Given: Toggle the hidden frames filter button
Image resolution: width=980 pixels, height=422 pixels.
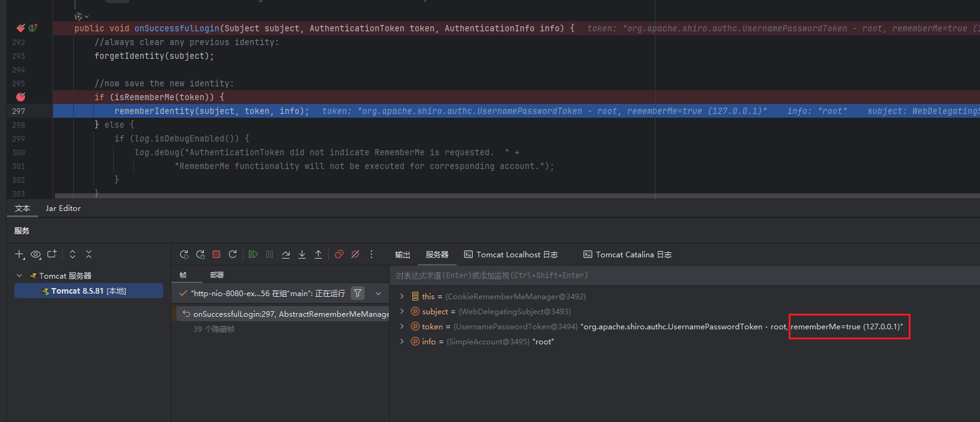Looking at the screenshot, I should 358,293.
